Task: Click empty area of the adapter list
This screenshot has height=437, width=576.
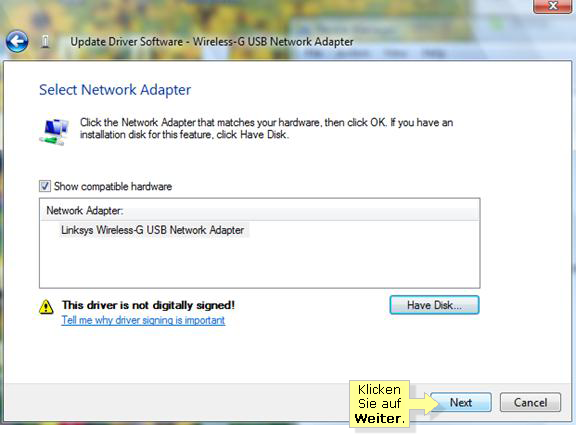Action: coord(259,263)
